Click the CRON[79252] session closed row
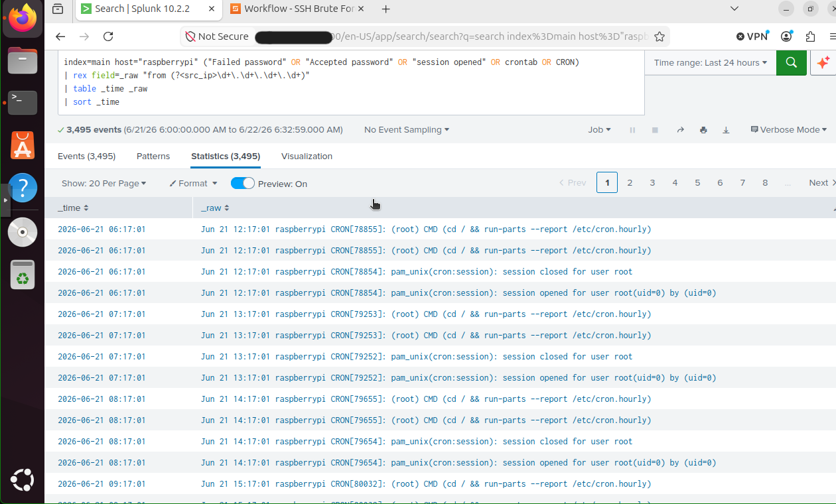 (440, 357)
